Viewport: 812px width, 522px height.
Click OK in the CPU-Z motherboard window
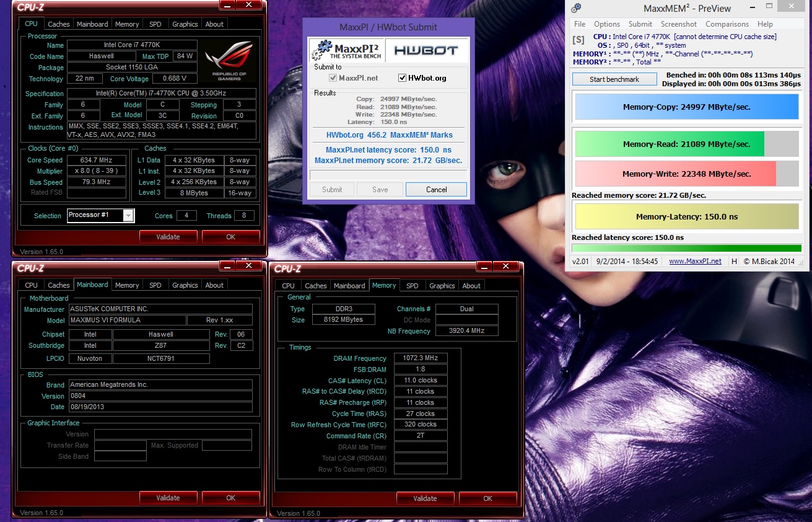coord(230,498)
